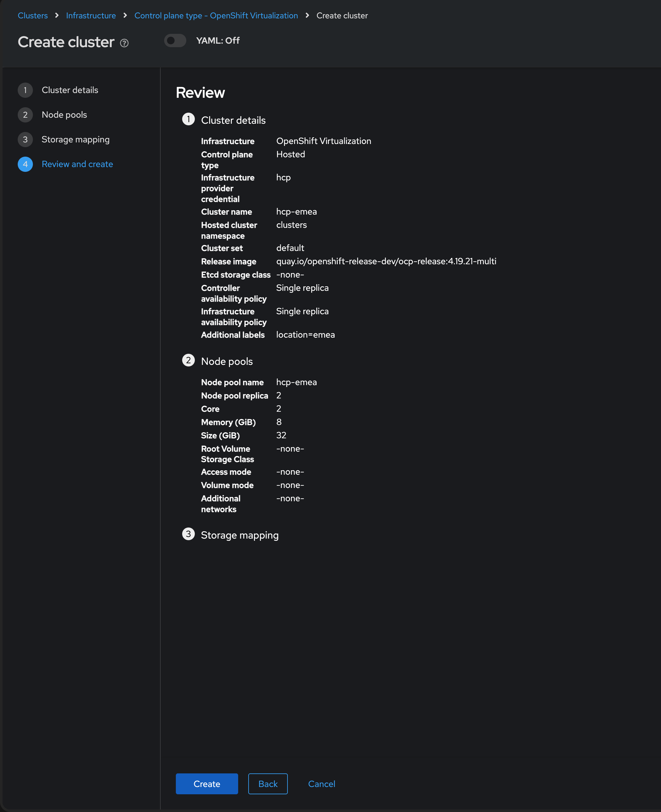Select the Cluster details wizard step
661x812 pixels.
[70, 90]
